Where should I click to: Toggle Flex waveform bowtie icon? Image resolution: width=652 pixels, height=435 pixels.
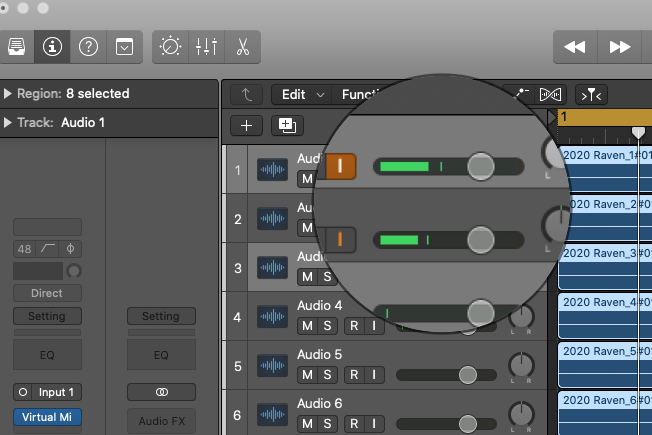550,95
